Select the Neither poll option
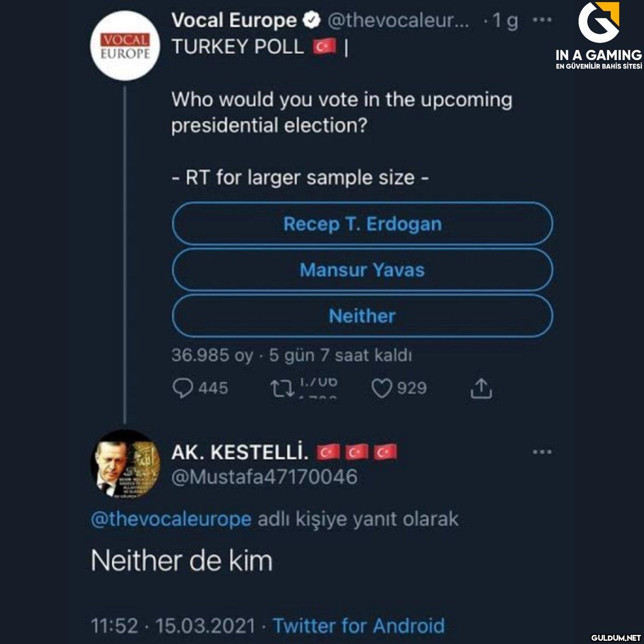Image resolution: width=644 pixels, height=644 pixels. (362, 316)
